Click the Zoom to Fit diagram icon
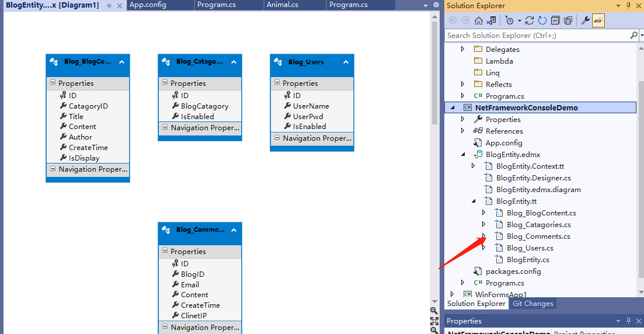644x334 pixels. [434, 321]
